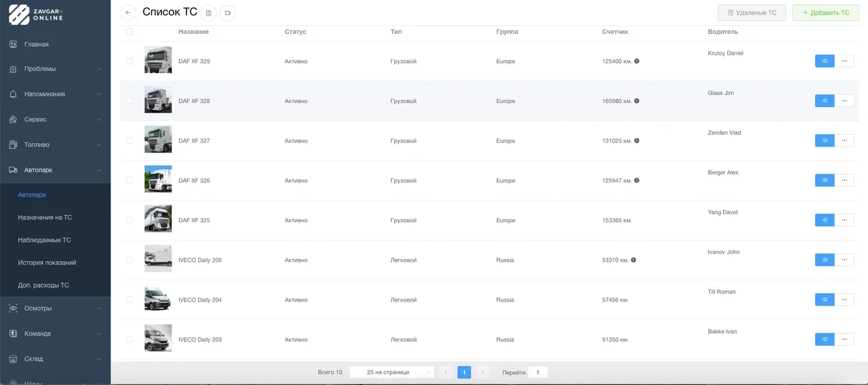Check the DAF XF 328 row checkbox
This screenshot has height=385, width=868.
[x=130, y=101]
